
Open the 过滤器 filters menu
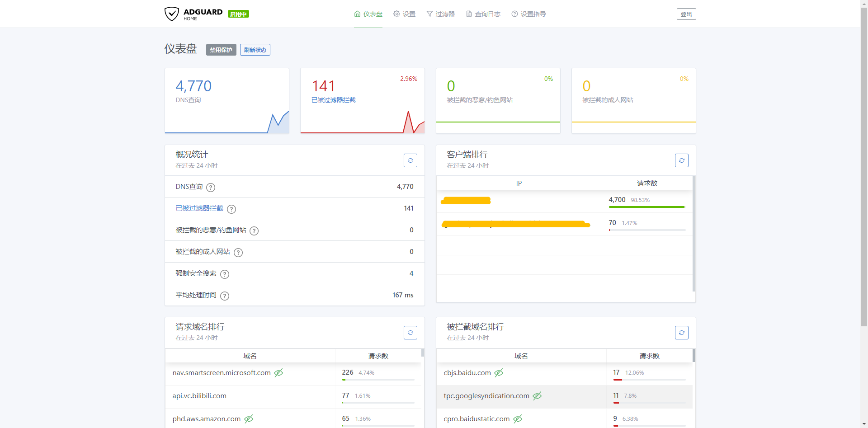pyautogui.click(x=440, y=14)
